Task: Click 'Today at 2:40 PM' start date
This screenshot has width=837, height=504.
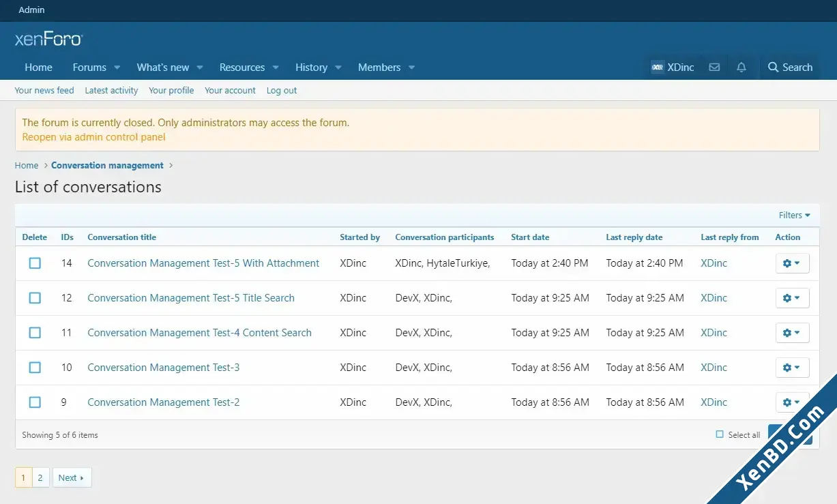Action: 550,263
